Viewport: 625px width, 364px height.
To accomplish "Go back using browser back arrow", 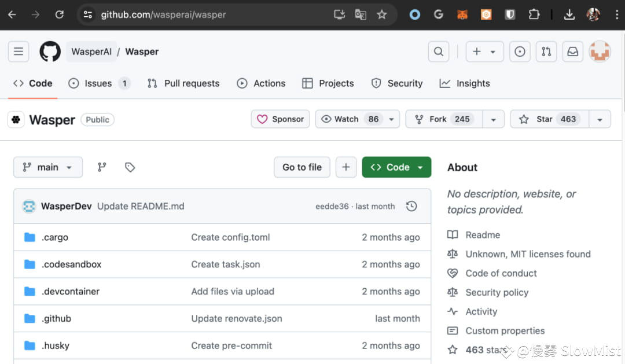I will point(12,14).
